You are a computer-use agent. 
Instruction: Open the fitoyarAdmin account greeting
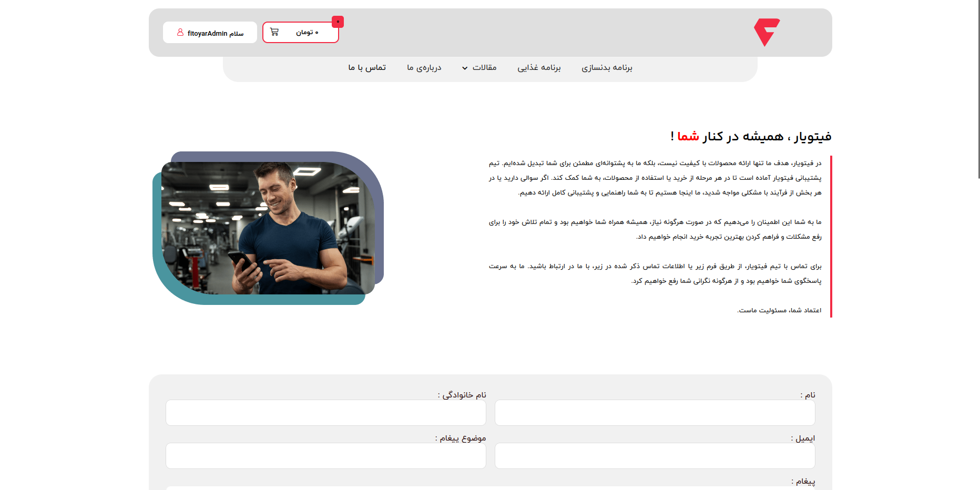[x=215, y=33]
